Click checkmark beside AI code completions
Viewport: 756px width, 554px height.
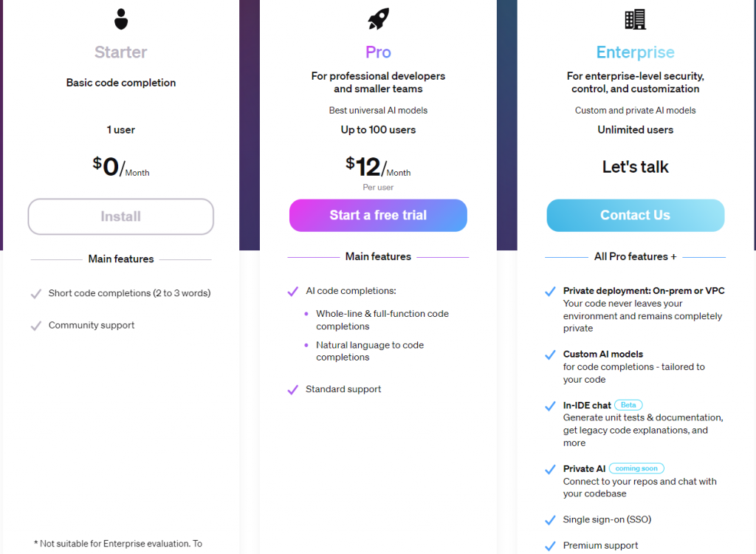coord(293,292)
